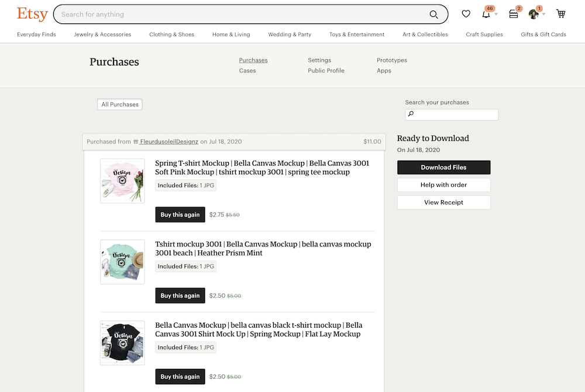
Task: Open Wedding & Party category
Action: point(290,35)
